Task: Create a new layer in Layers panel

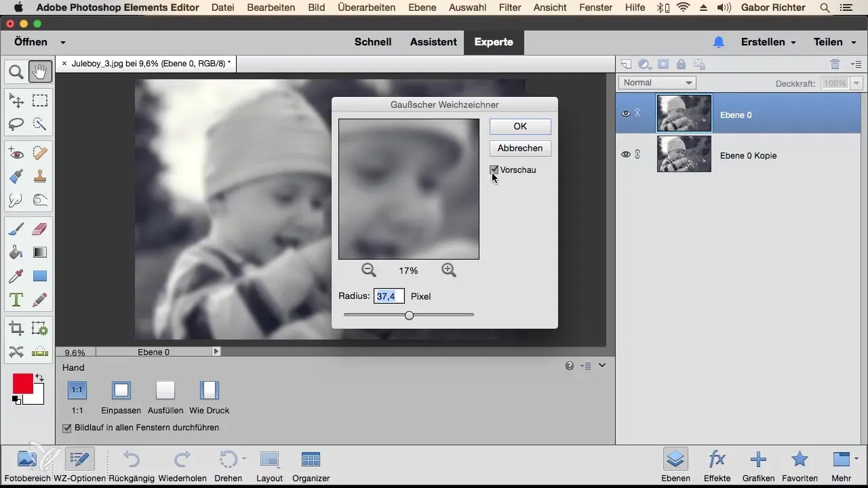Action: coord(627,64)
